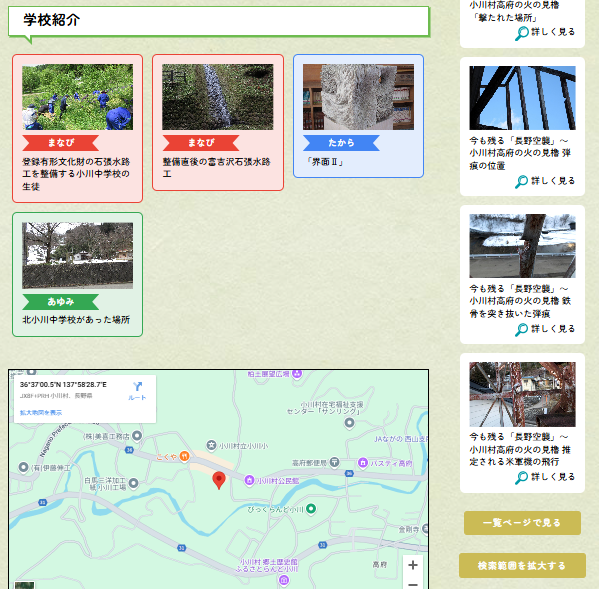
Task: Open the 「界面Ⅱ」 たから card thumbnail
Action: click(358, 97)
